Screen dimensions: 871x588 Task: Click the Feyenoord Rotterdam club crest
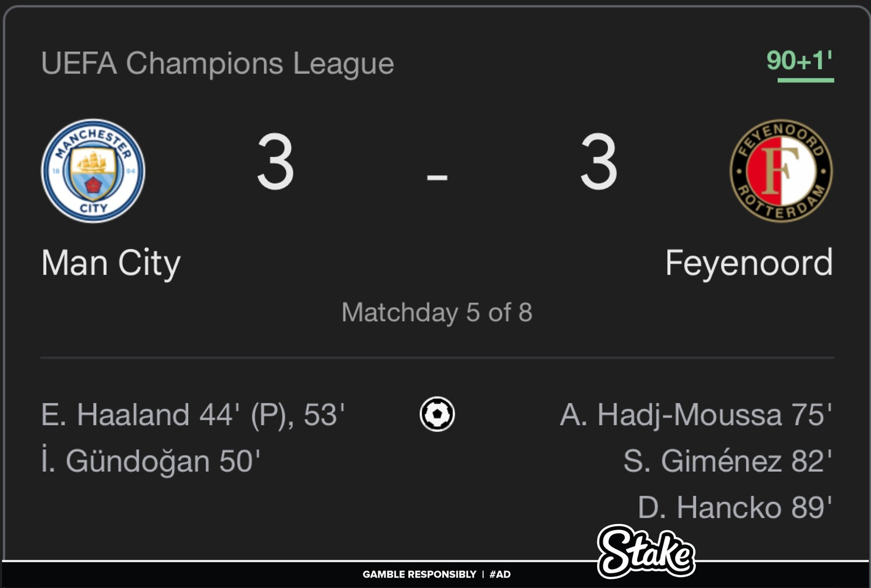pos(781,171)
